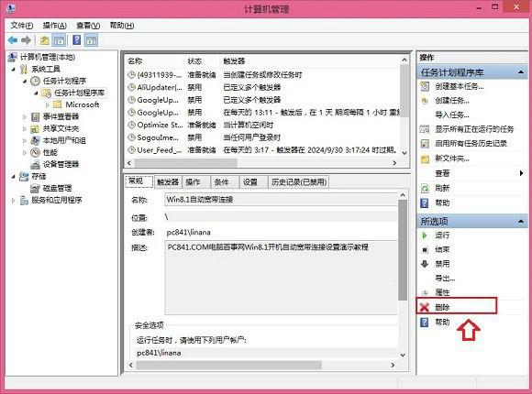Expand the Microsoft folder node
The height and width of the screenshot is (394, 532).
48,104
